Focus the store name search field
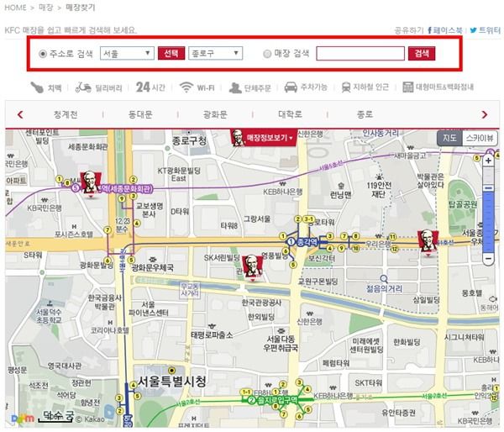This screenshot has width=504, height=432. [x=360, y=54]
